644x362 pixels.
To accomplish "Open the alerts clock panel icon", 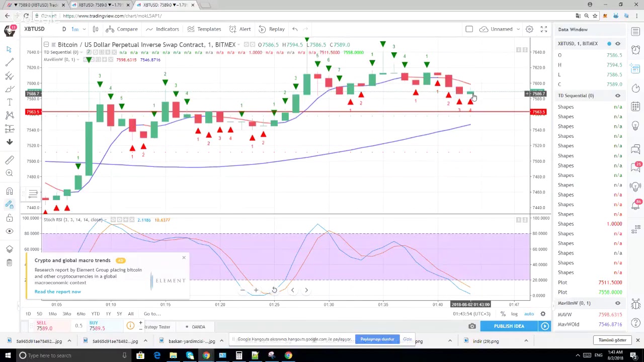I will tap(636, 50).
